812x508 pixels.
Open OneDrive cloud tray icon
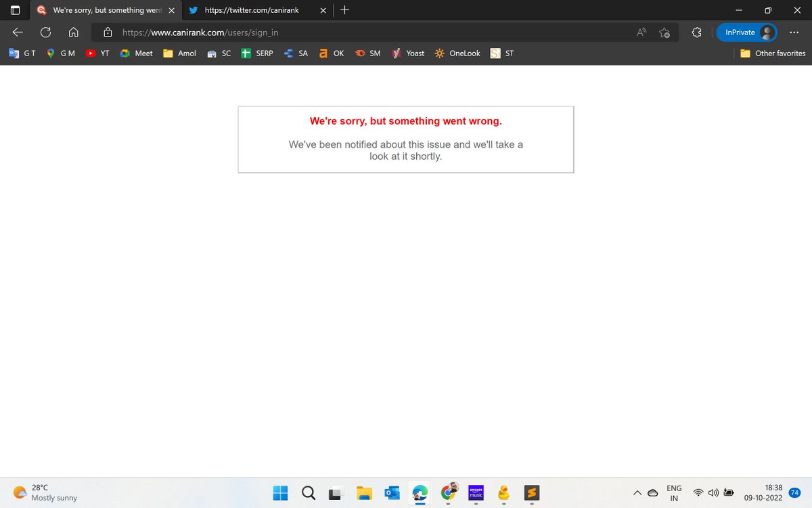[653, 492]
